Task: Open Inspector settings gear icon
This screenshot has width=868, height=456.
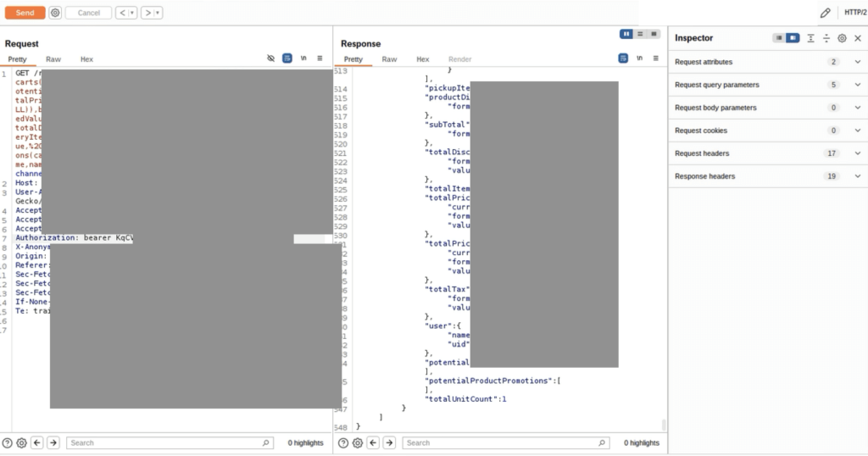Action: click(842, 38)
